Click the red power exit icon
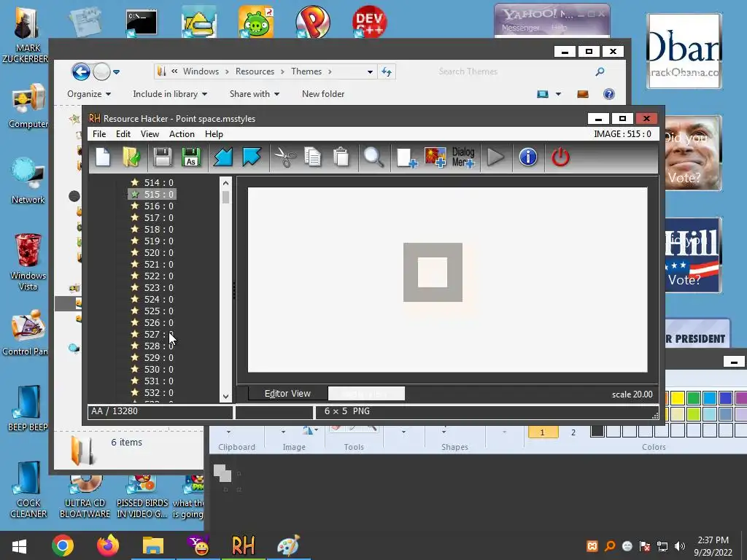The height and width of the screenshot is (560, 747). (x=560, y=157)
